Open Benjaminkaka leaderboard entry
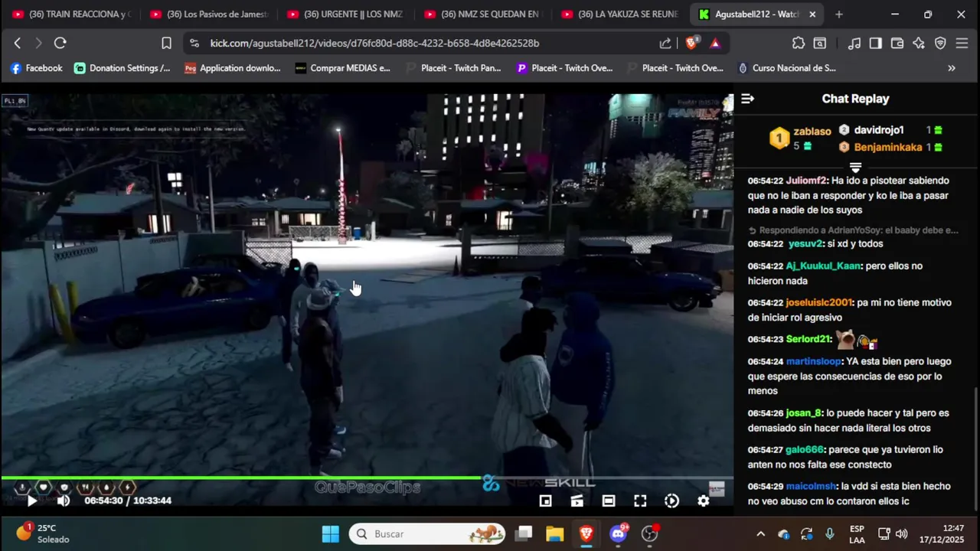The height and width of the screenshot is (551, 980). (x=888, y=147)
